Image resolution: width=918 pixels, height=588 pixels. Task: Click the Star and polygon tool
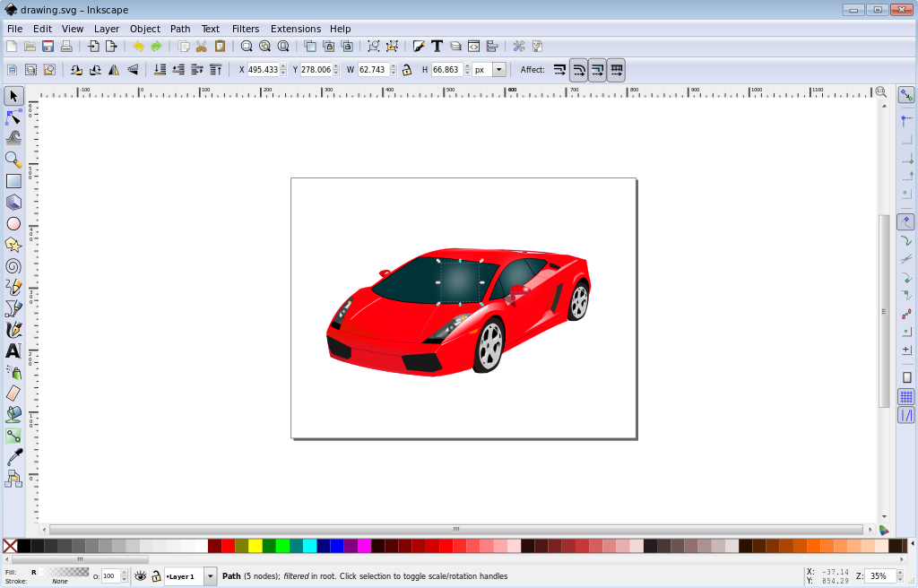pyautogui.click(x=13, y=245)
